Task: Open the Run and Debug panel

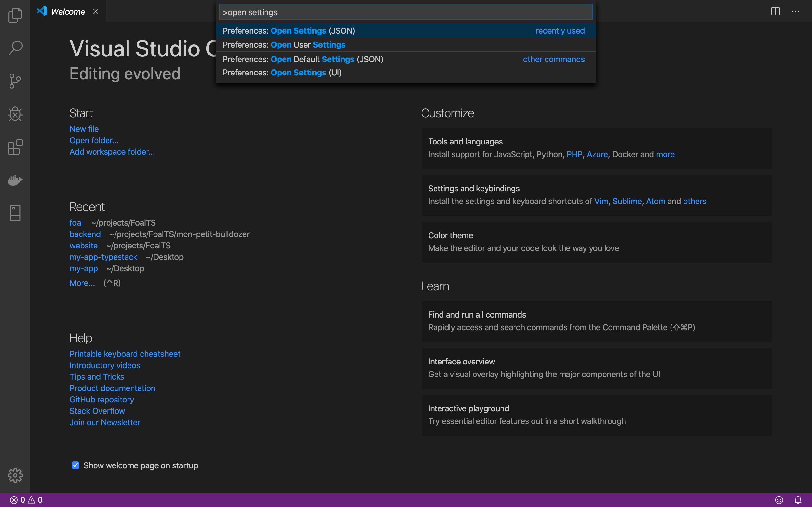Action: click(15, 114)
